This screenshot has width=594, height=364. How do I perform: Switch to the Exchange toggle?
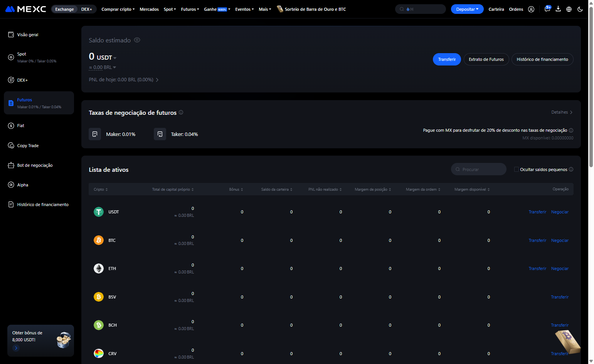(x=64, y=9)
